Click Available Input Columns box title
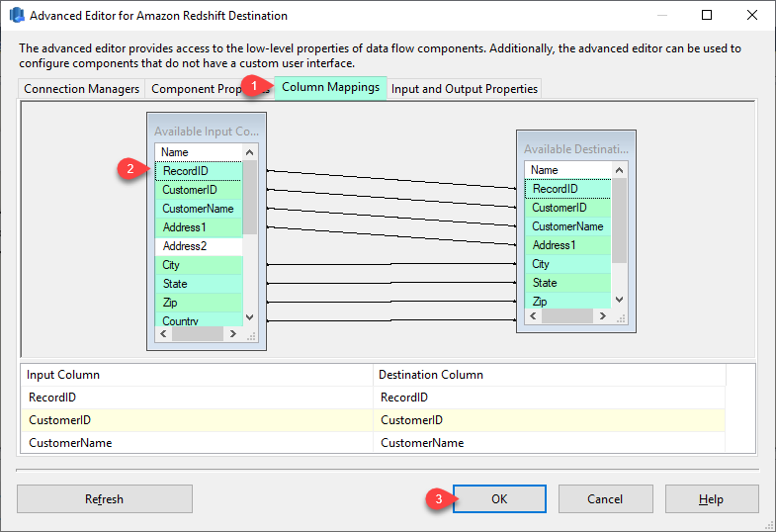776x532 pixels. (x=207, y=132)
